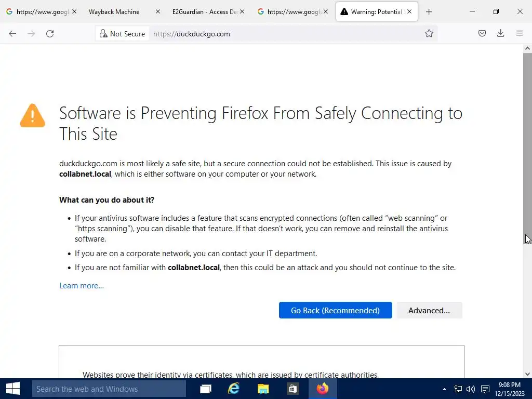This screenshot has width=532, height=399.
Task: Click the Firefox taskbar icon
Action: [323, 389]
